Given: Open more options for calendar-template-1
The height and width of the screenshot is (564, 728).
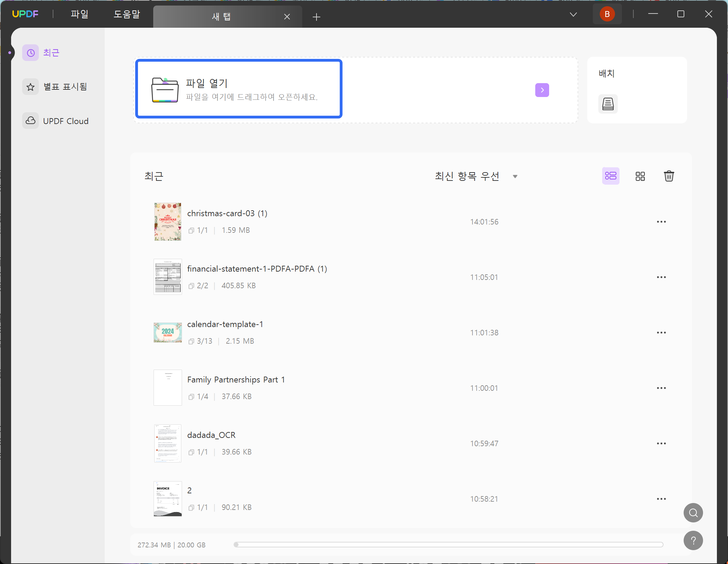Looking at the screenshot, I should [661, 333].
